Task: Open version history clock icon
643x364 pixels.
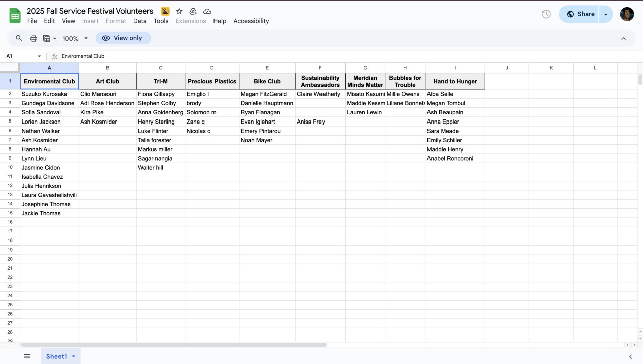Action: tap(546, 14)
